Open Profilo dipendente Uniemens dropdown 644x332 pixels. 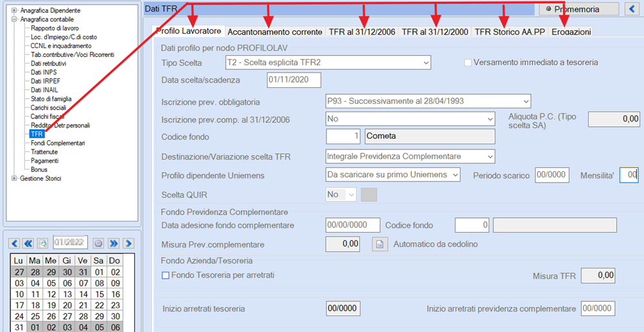[393, 175]
